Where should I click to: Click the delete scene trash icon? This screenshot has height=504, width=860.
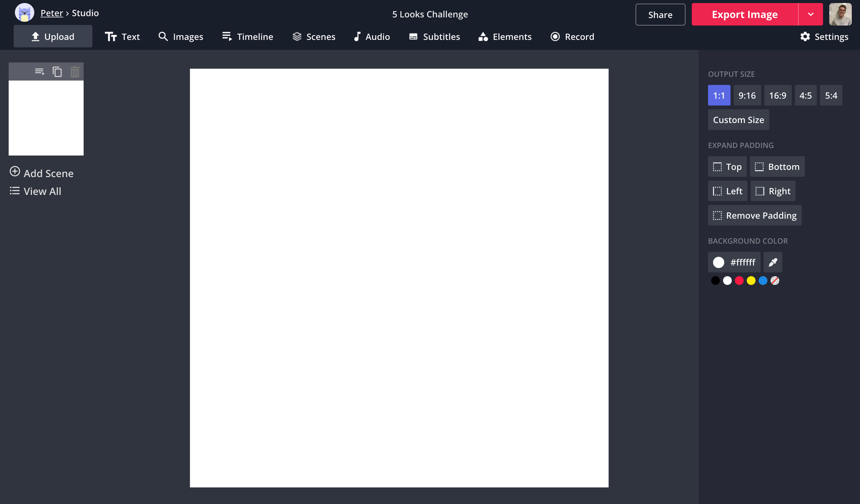pyautogui.click(x=75, y=72)
